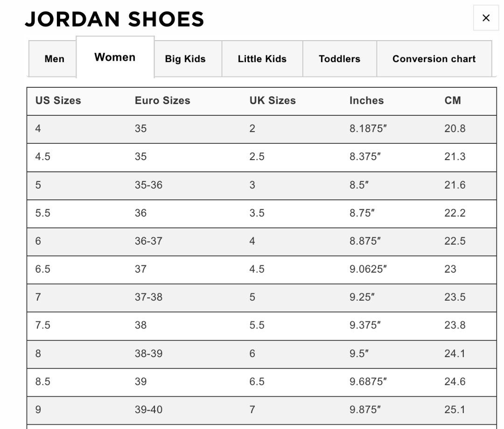The image size is (504, 429).
Task: Click UK size 4.5 cell
Action: (x=257, y=269)
